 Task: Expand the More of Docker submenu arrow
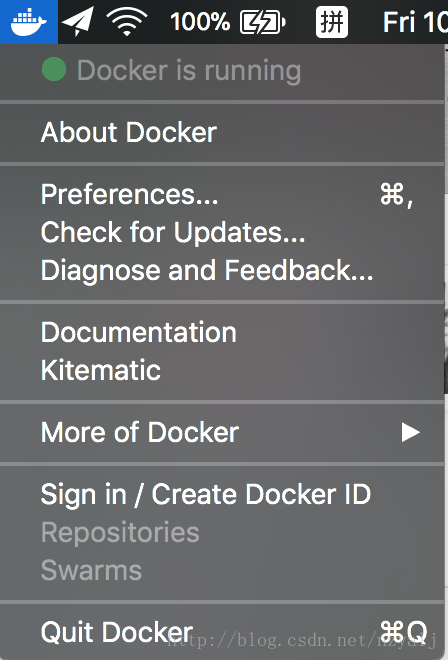pyautogui.click(x=411, y=433)
